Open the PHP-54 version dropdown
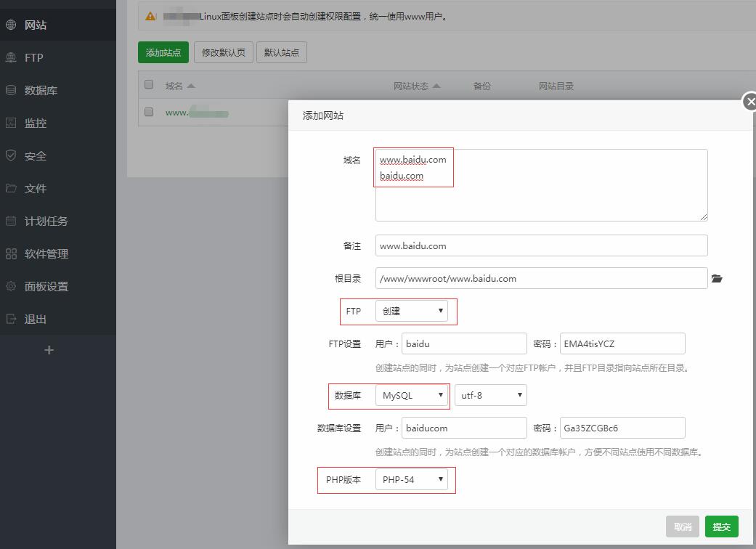The width and height of the screenshot is (756, 549). coord(411,480)
